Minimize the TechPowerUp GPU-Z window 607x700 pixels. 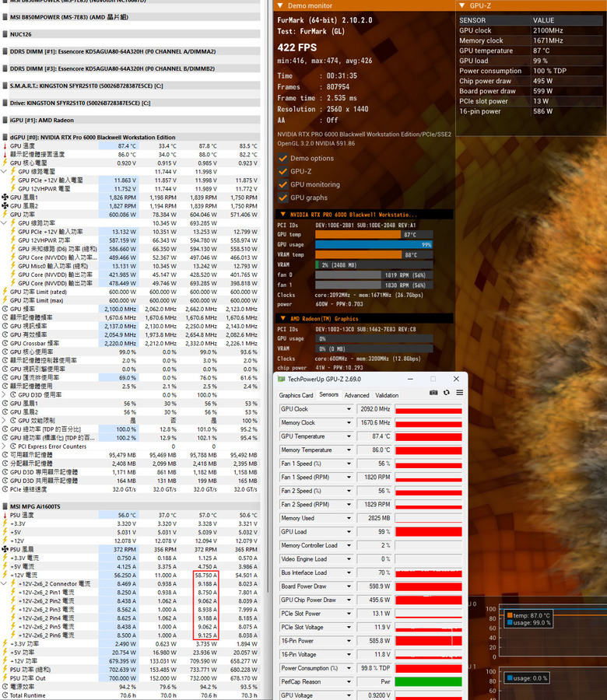coord(410,379)
